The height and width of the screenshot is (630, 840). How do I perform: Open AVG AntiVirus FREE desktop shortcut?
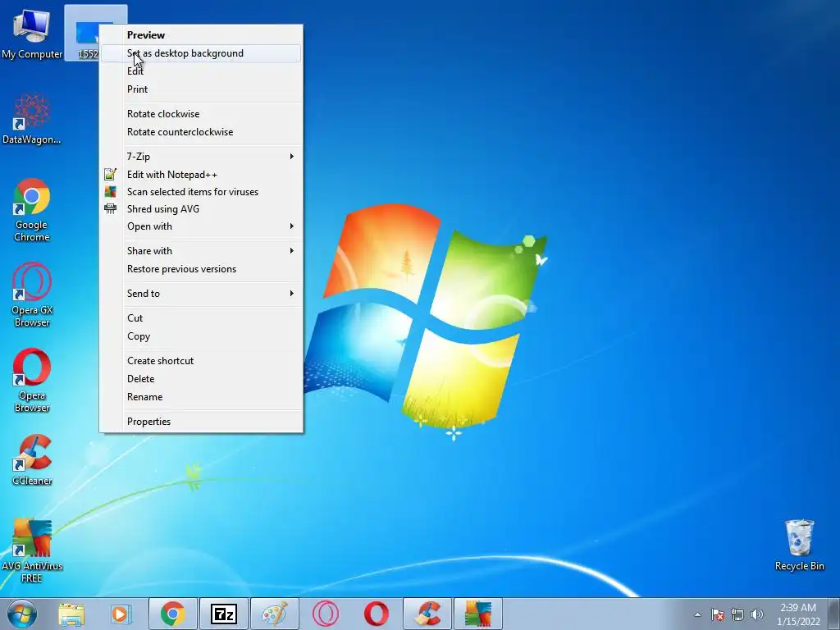click(x=32, y=550)
